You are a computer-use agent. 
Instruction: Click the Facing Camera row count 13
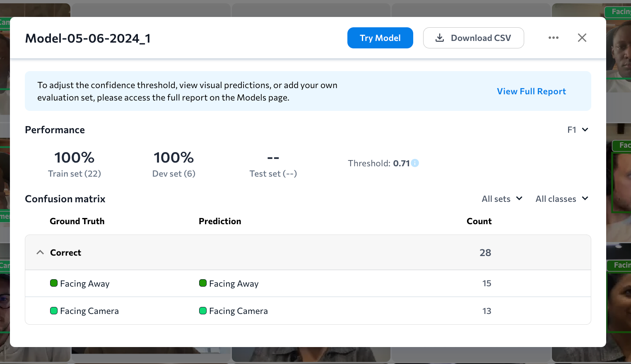coord(486,311)
